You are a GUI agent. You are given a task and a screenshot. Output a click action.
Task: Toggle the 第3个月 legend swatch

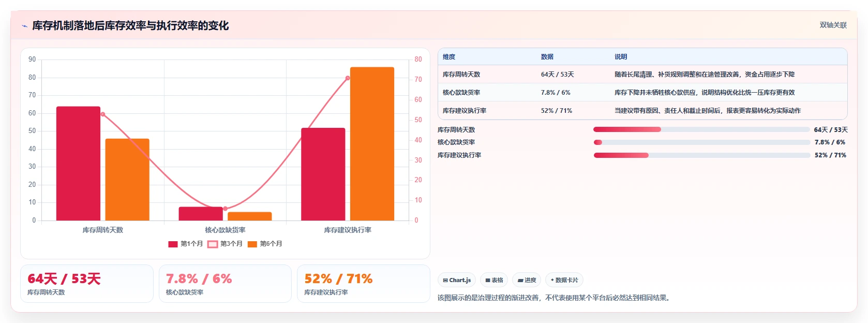(213, 244)
